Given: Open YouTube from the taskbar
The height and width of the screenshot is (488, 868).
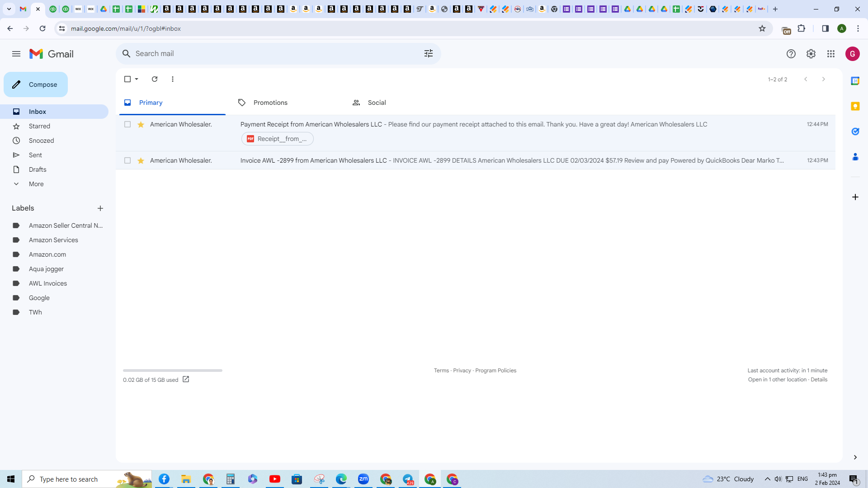Looking at the screenshot, I should (275, 479).
